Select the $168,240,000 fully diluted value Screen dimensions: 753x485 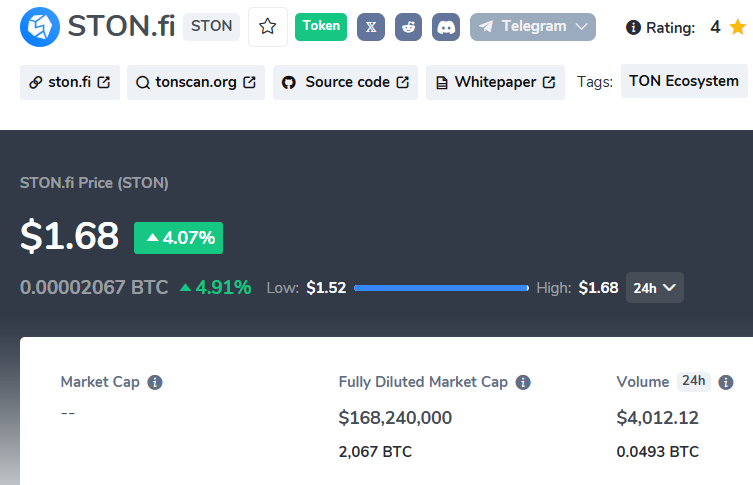tap(395, 418)
